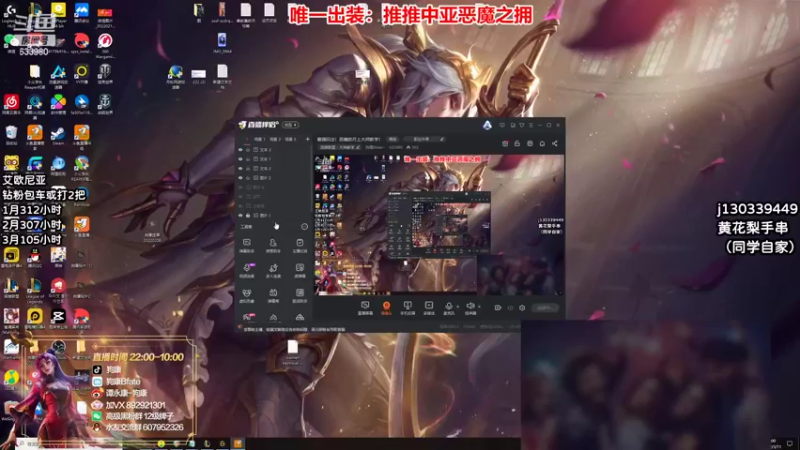800x450 pixels.
Task: Open the bell notification icon in top-right panel
Action: [542, 143]
